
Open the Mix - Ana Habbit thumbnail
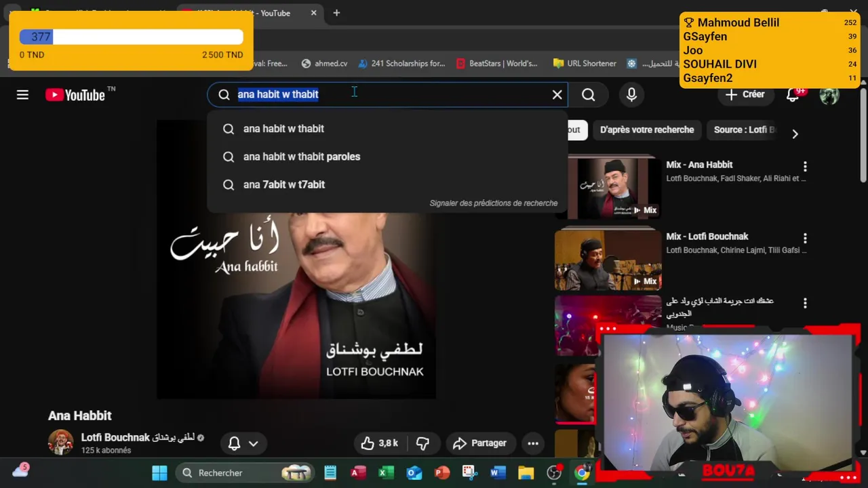(608, 188)
